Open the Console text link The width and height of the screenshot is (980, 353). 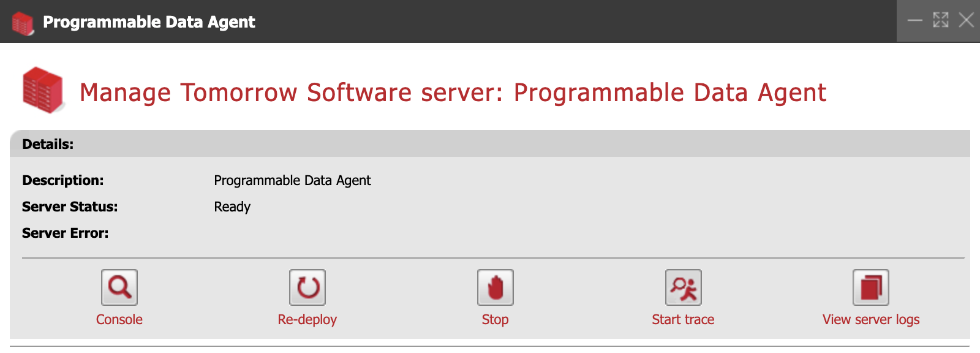click(119, 320)
